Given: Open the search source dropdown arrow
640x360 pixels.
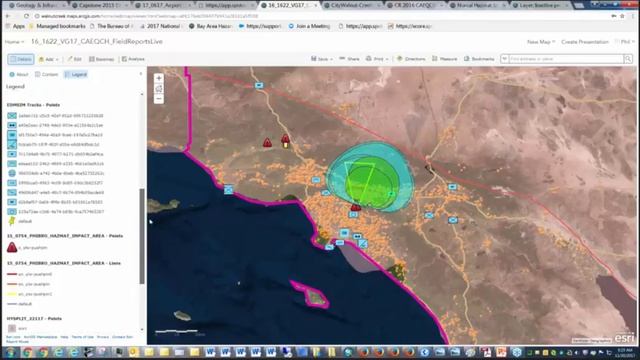Looking at the screenshot, I should pos(504,59).
